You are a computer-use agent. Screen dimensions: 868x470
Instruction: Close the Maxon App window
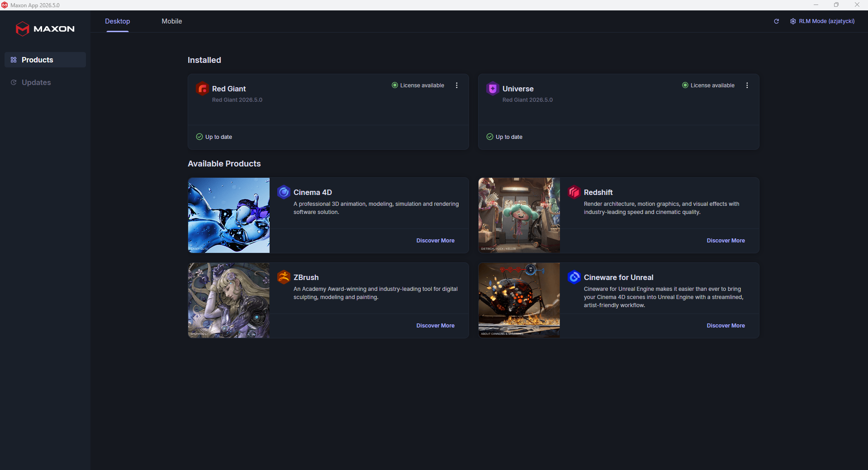pyautogui.click(x=857, y=5)
